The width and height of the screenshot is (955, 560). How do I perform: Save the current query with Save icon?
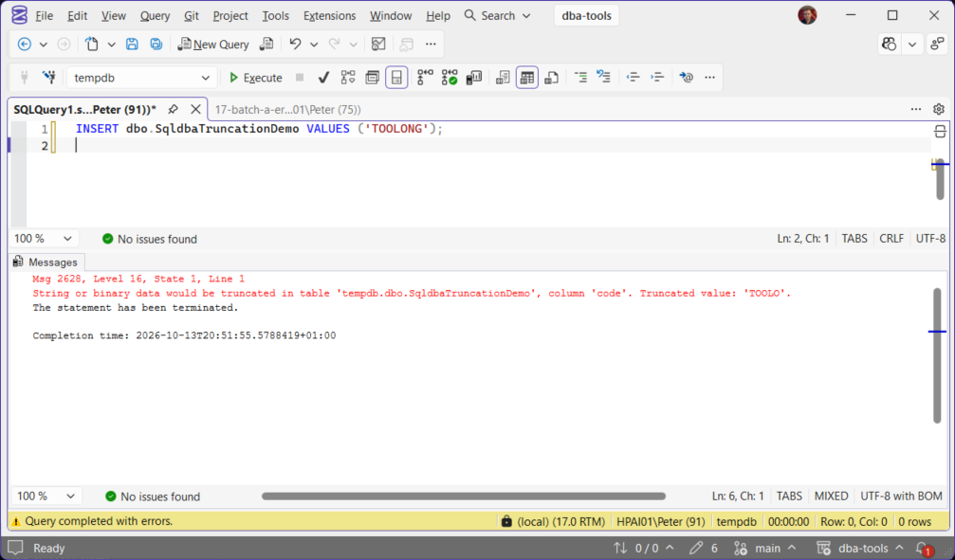click(x=132, y=44)
